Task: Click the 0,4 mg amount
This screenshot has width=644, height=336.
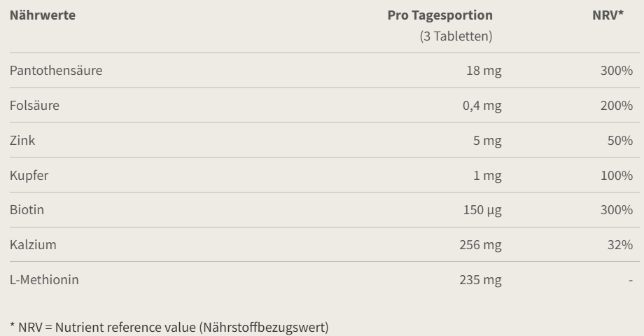Action: point(482,106)
